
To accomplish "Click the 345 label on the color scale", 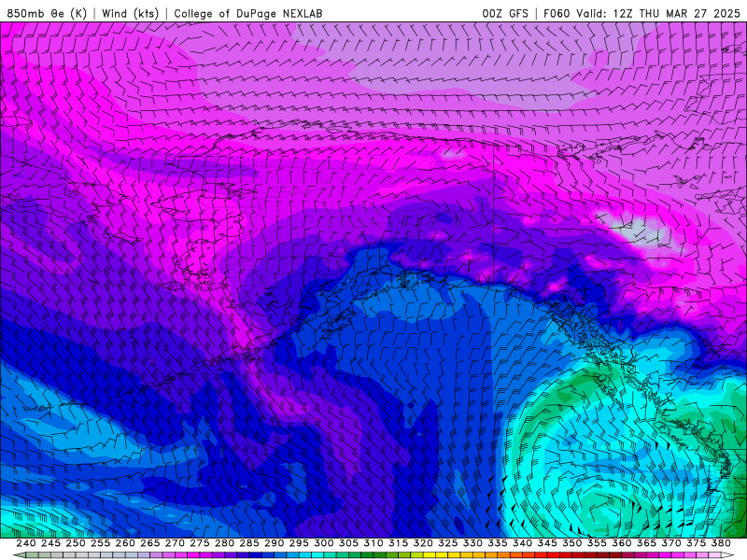I will click(x=547, y=543).
